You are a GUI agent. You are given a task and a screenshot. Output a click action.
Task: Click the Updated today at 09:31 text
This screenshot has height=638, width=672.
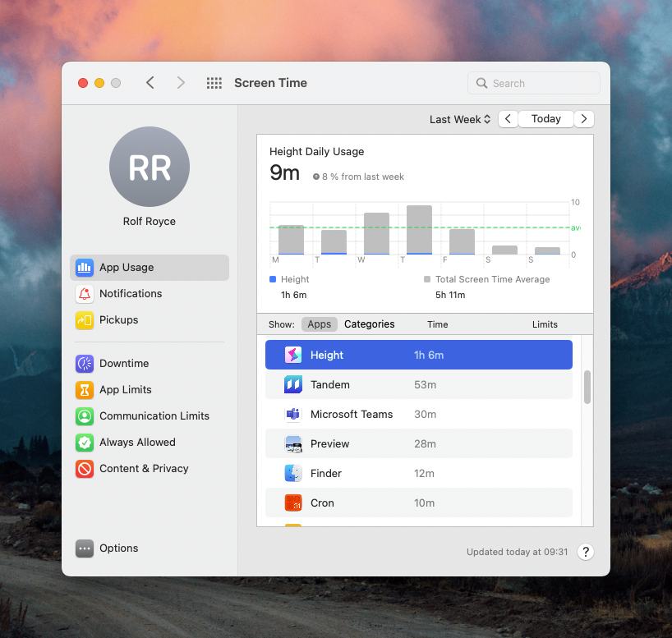(517, 552)
